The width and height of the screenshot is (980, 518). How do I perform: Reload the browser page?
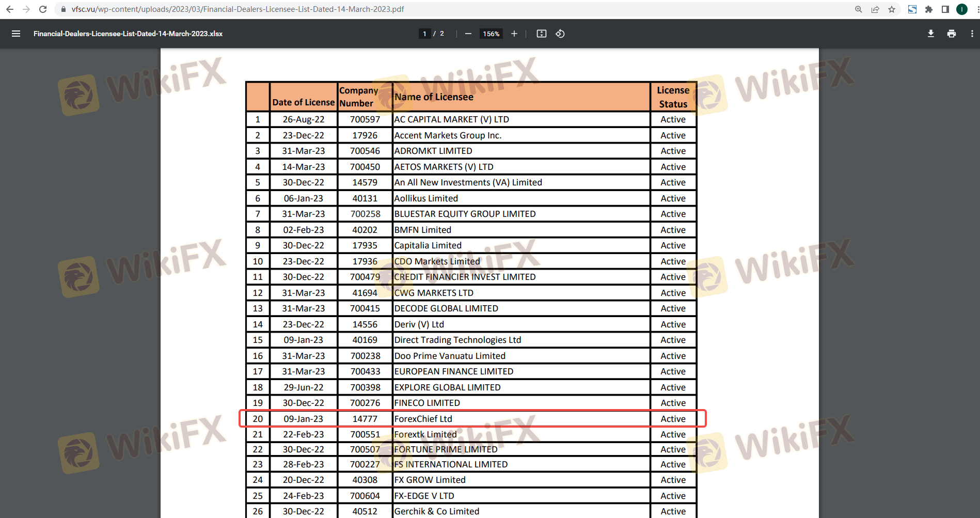pyautogui.click(x=43, y=9)
